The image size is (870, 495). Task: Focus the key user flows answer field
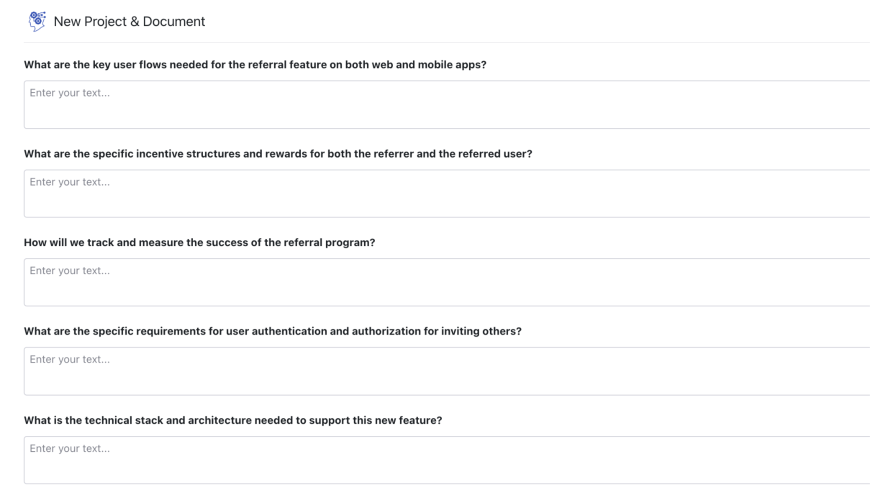coord(446,112)
